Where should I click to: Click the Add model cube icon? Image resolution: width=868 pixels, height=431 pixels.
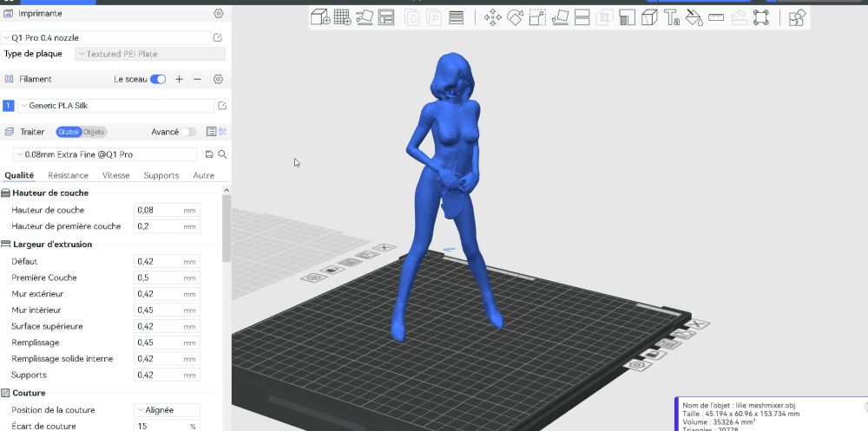pos(320,16)
